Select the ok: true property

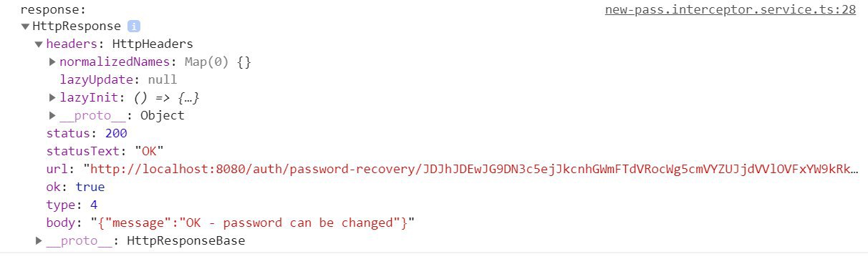pos(75,187)
